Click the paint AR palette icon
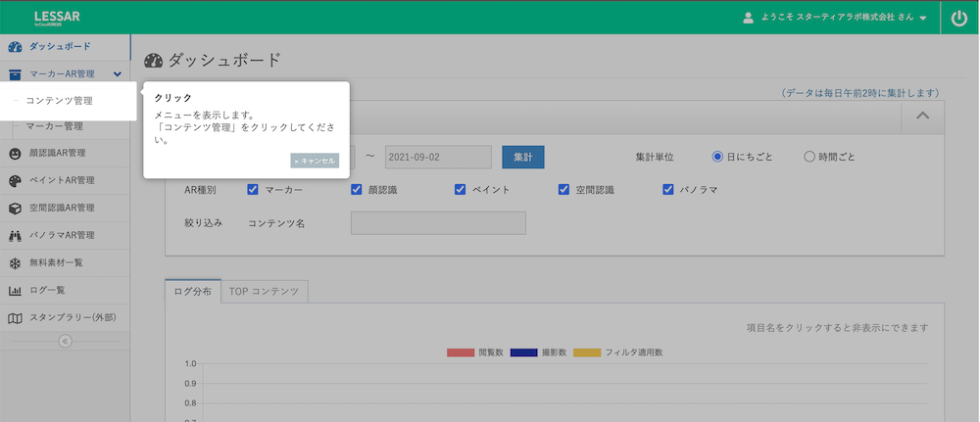 click(15, 181)
